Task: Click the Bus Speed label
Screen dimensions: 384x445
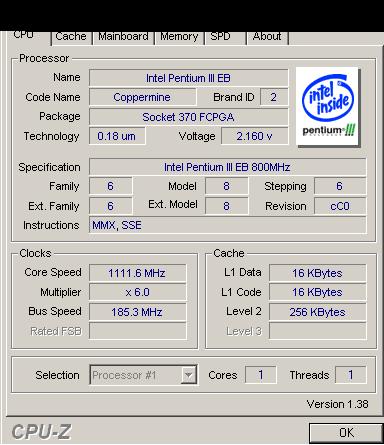Action: pos(55,311)
